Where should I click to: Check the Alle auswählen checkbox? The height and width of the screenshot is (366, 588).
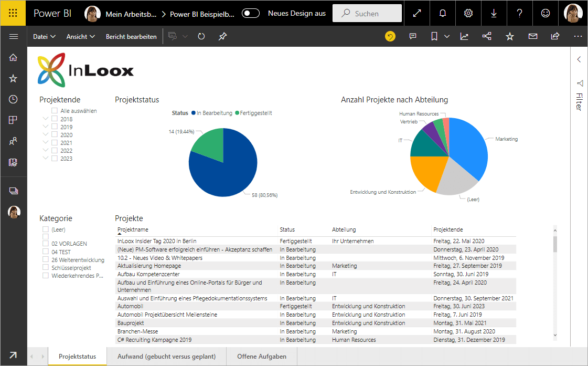55,111
